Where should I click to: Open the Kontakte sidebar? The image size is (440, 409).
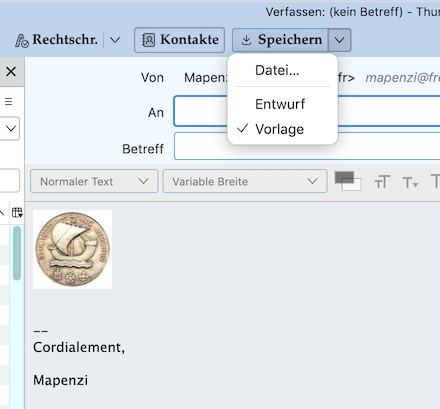click(x=179, y=40)
